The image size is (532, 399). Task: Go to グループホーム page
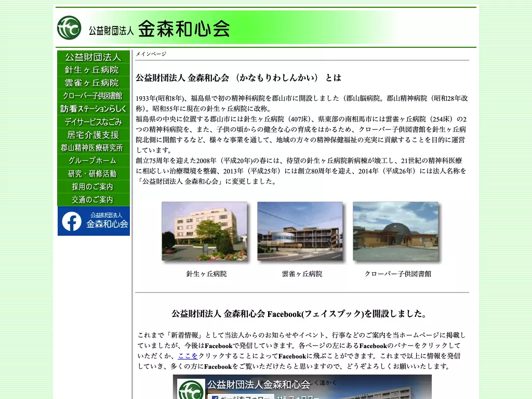click(x=94, y=161)
